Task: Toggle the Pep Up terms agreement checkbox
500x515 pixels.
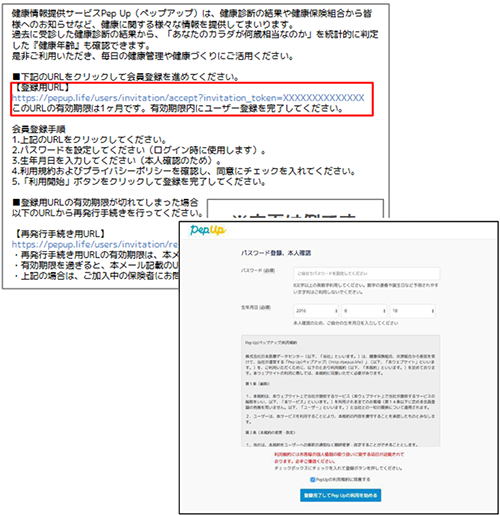Action: [x=312, y=480]
